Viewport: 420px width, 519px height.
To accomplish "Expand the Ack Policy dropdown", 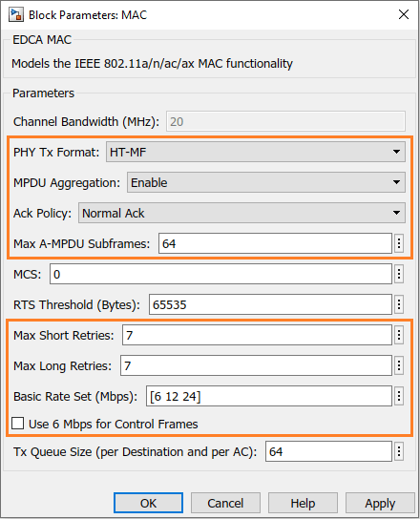I will click(x=241, y=213).
